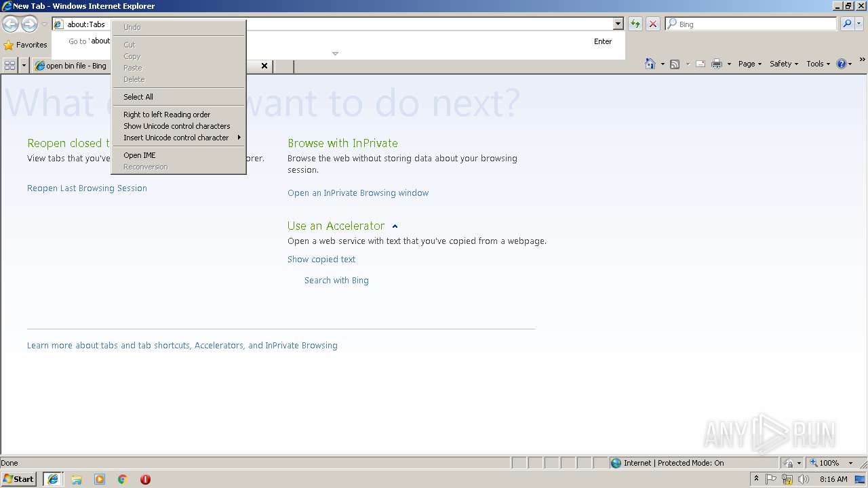
Task: Click the Action Center flag icon
Action: click(771, 479)
